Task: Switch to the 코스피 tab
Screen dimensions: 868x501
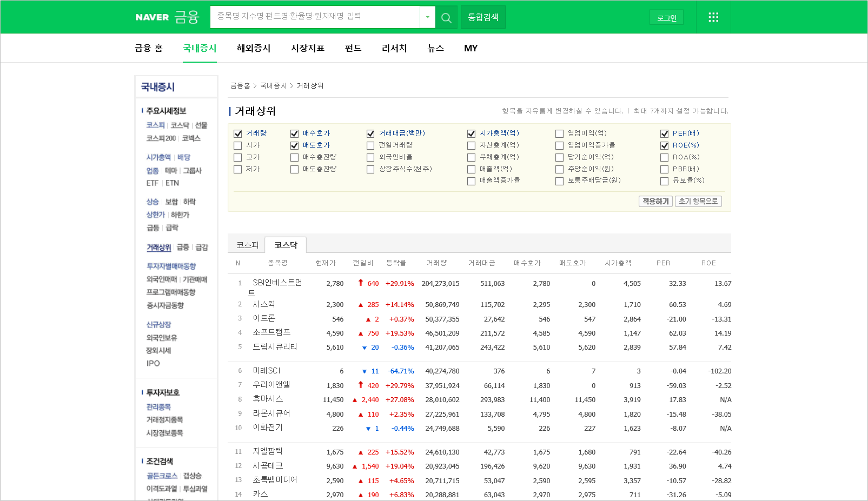Action: [x=247, y=245]
